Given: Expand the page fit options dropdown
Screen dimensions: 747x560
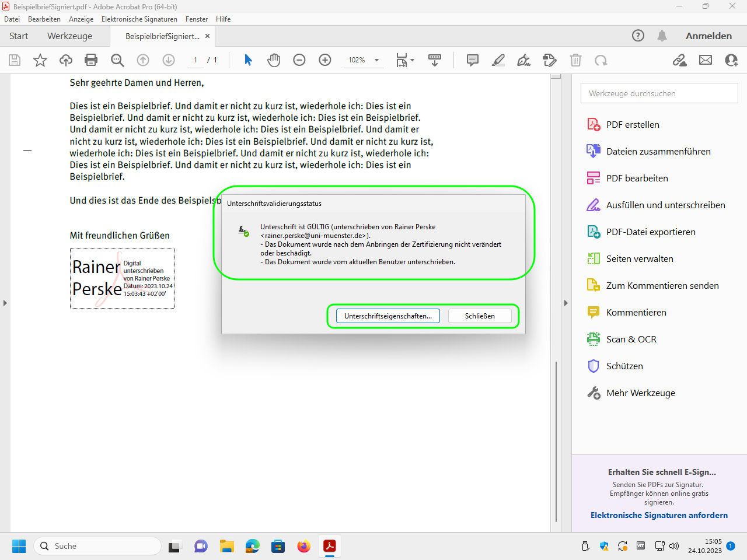Looking at the screenshot, I should (x=412, y=60).
